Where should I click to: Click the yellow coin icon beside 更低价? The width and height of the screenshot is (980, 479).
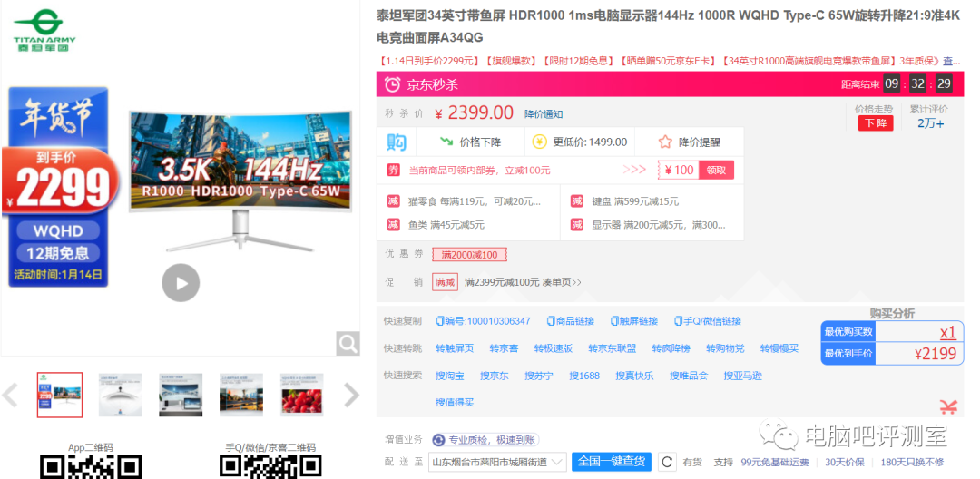(539, 142)
